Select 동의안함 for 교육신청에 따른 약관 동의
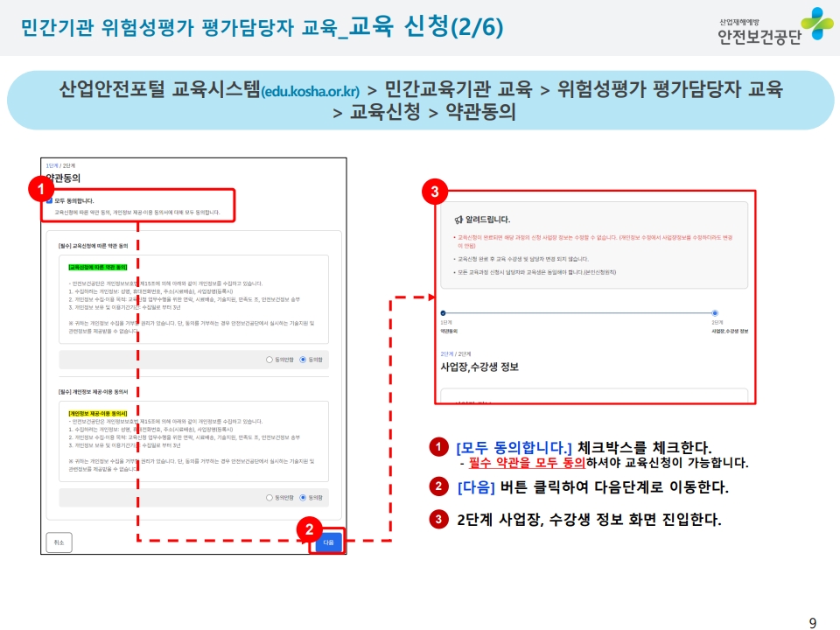The image size is (840, 630). pos(269,359)
